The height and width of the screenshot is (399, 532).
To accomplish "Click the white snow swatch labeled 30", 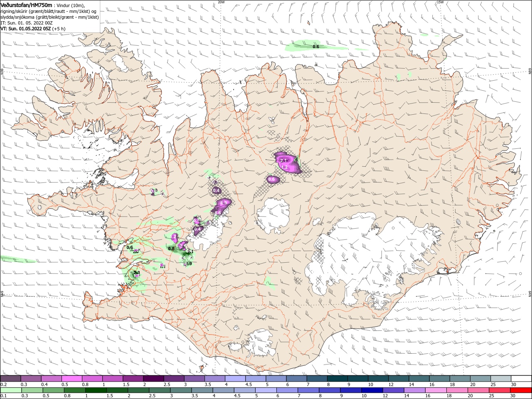I will click(x=521, y=379).
